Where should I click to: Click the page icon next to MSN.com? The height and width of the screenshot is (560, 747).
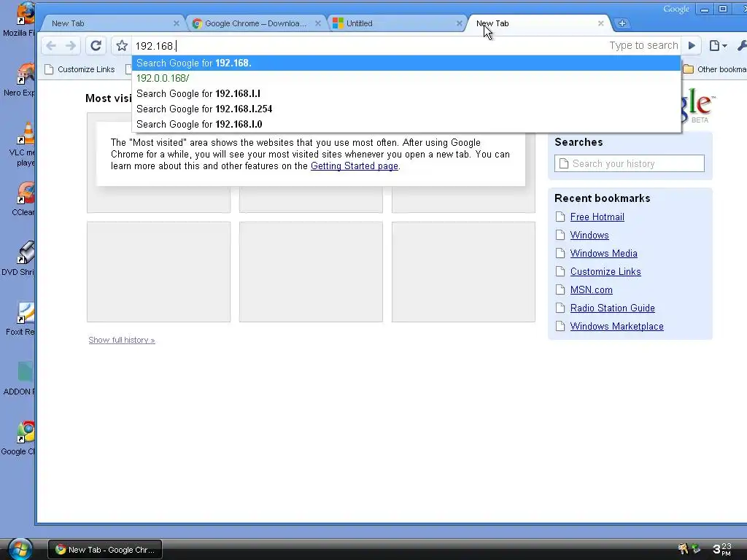coord(560,289)
